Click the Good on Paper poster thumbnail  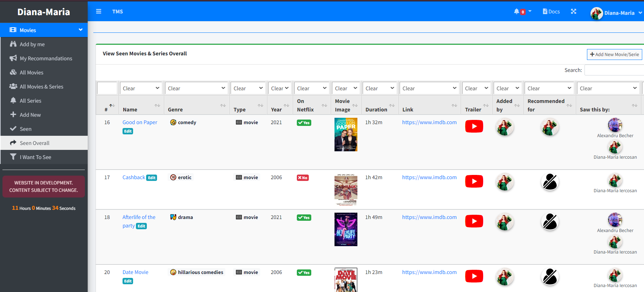pos(346,134)
